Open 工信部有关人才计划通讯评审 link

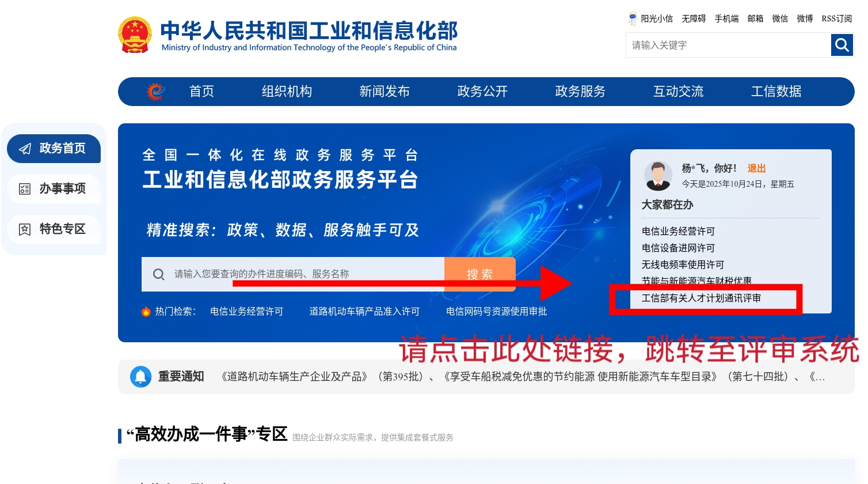click(701, 298)
